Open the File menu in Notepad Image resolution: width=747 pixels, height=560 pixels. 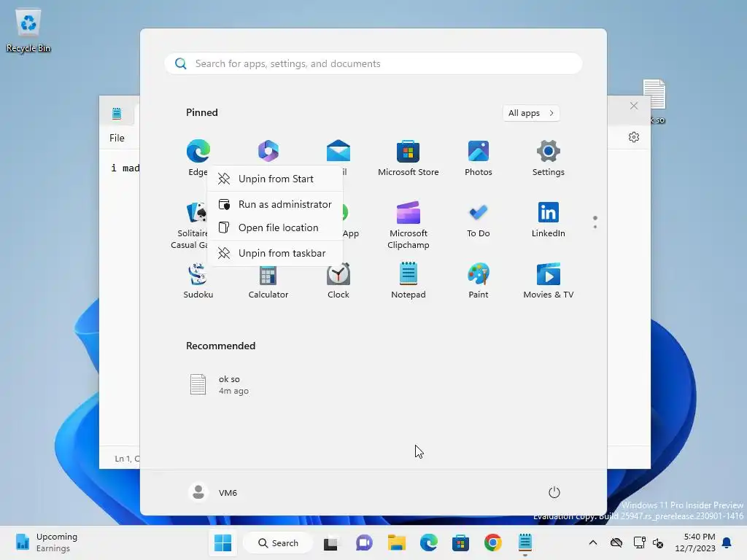[x=117, y=138]
